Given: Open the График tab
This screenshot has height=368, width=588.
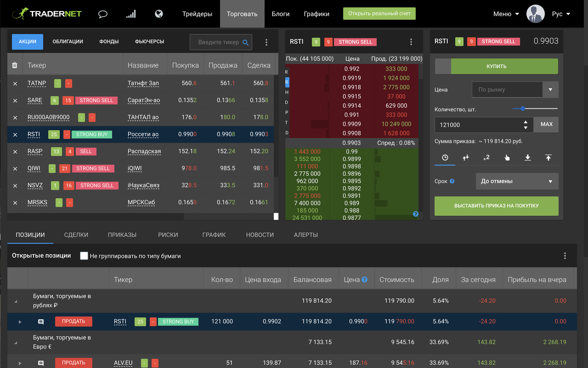Looking at the screenshot, I should click(214, 235).
